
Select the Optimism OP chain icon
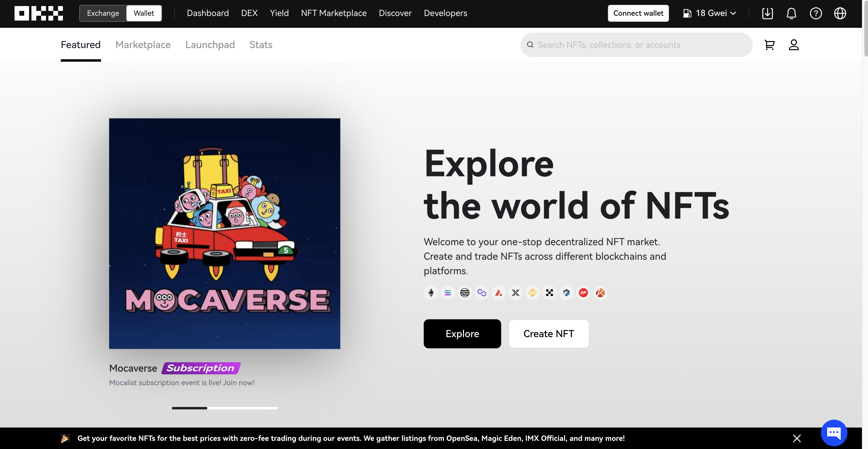click(x=583, y=293)
